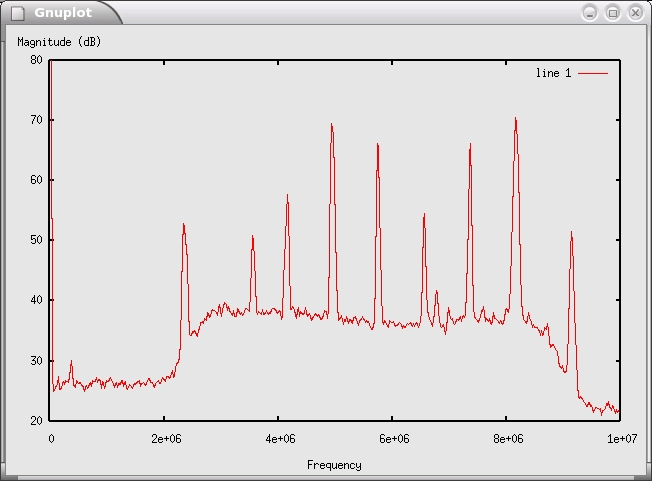Image resolution: width=652 pixels, height=481 pixels.
Task: Click the 69 dB peak near 5e+06
Action: [331, 126]
